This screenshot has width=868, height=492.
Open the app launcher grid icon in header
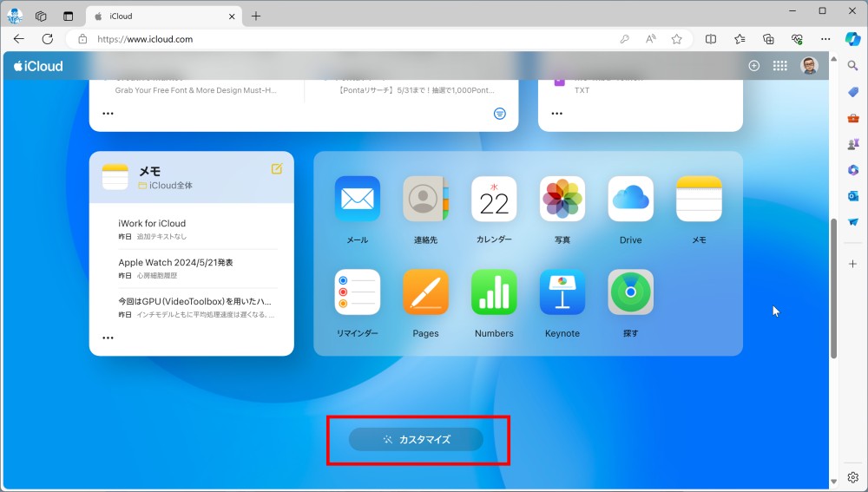(780, 66)
